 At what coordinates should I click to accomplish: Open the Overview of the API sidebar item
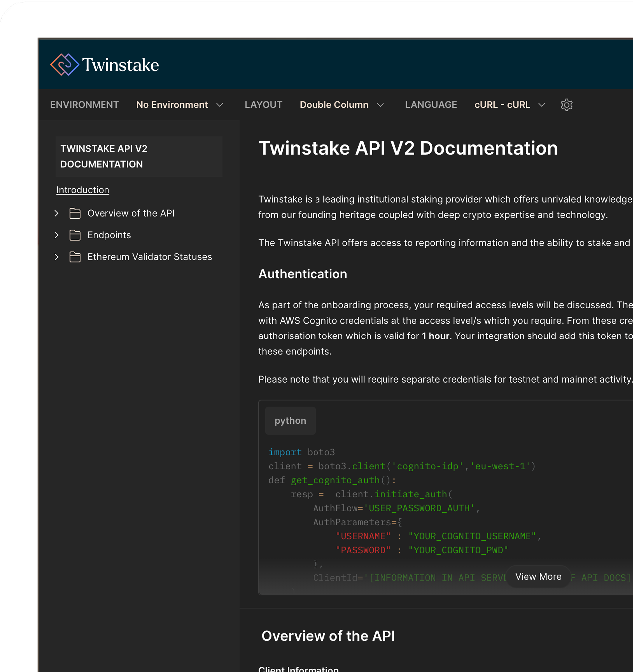(131, 213)
